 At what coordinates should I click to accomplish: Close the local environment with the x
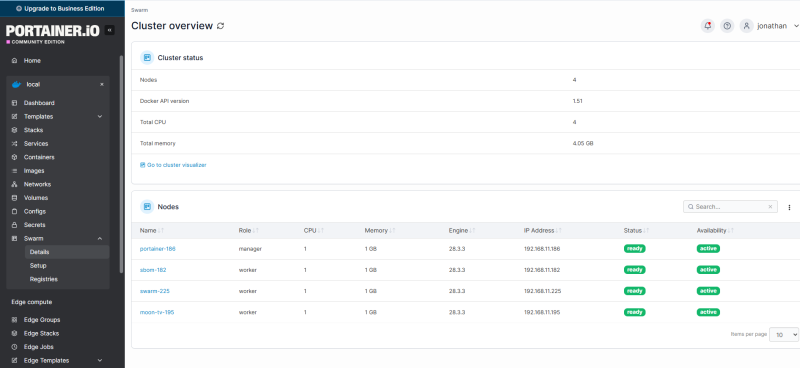[x=102, y=84]
